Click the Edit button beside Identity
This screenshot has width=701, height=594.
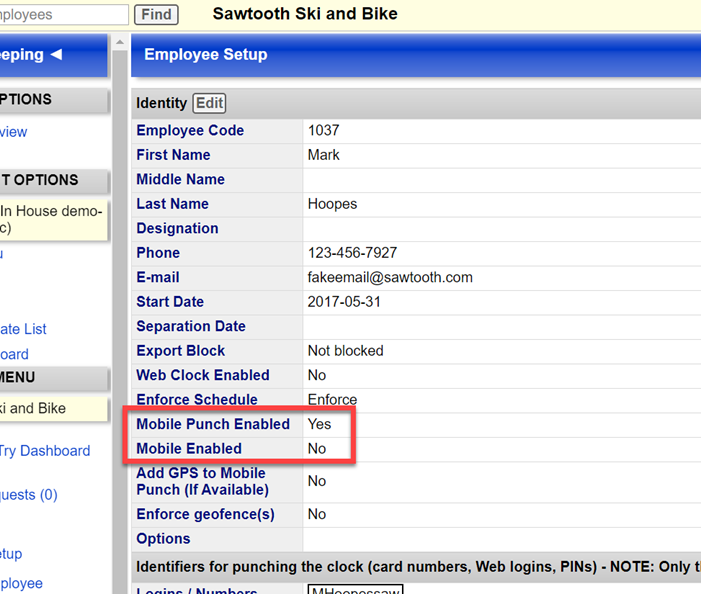[209, 103]
